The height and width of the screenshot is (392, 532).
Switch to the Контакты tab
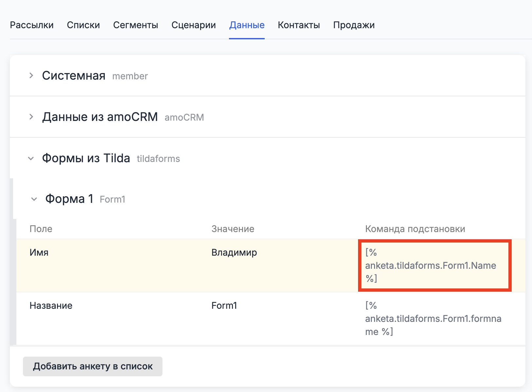pos(299,25)
